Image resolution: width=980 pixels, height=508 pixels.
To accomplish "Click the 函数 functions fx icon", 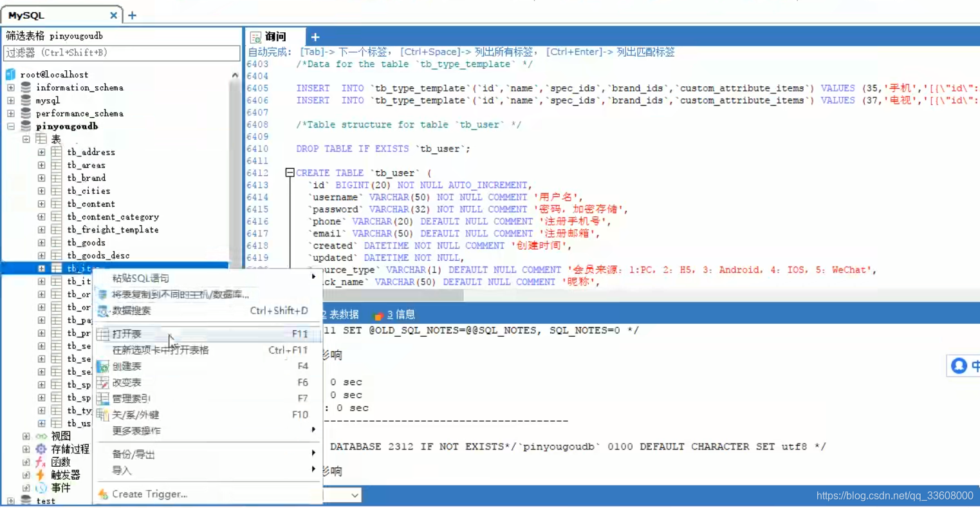I will pos(41,462).
